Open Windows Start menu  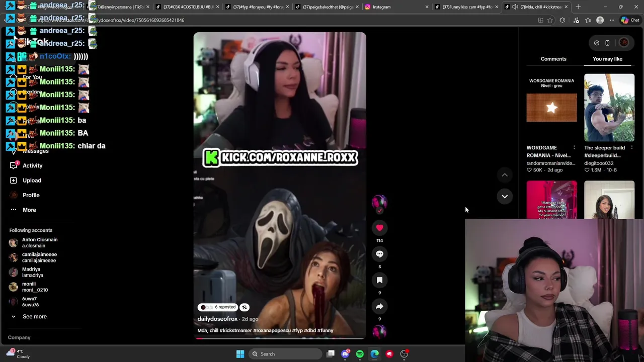click(x=240, y=354)
